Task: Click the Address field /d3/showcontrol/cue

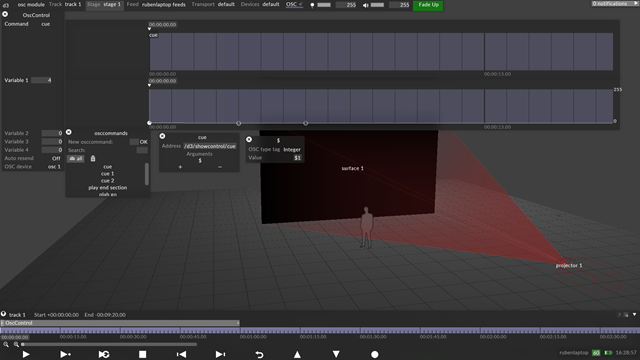Action: coord(210,146)
